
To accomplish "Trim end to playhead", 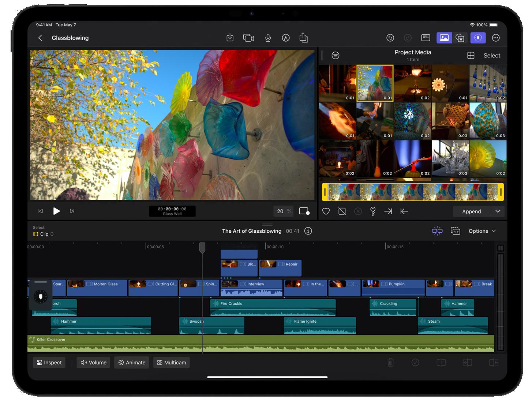I will click(494, 362).
